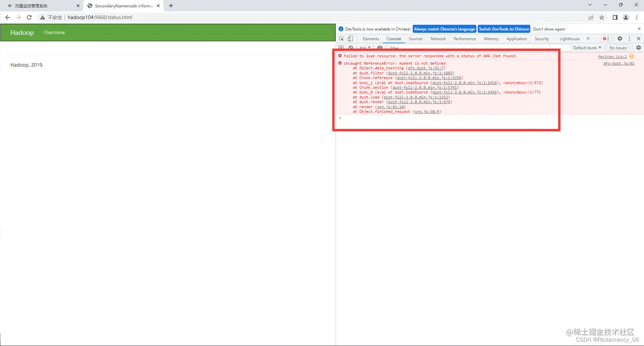Dismiss the DevTools language info banner
The image size is (644, 346).
639,29
